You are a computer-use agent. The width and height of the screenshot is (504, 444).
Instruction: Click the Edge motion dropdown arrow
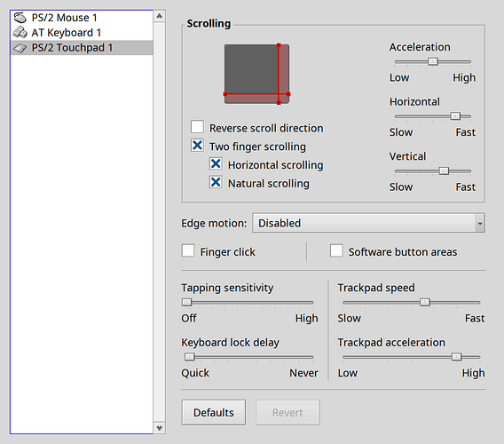coord(480,223)
